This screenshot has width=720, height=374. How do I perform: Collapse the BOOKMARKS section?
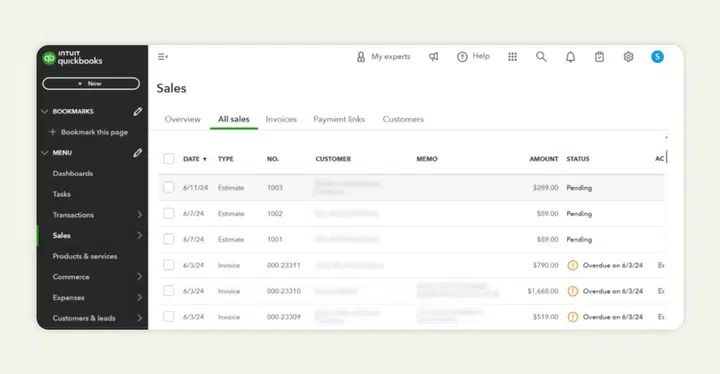coord(45,112)
